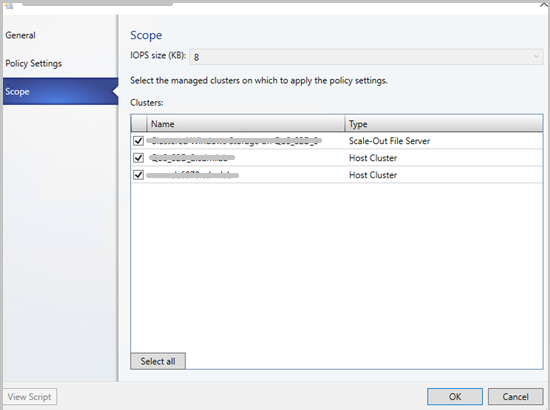Select the third row's Host Cluster text

[373, 175]
